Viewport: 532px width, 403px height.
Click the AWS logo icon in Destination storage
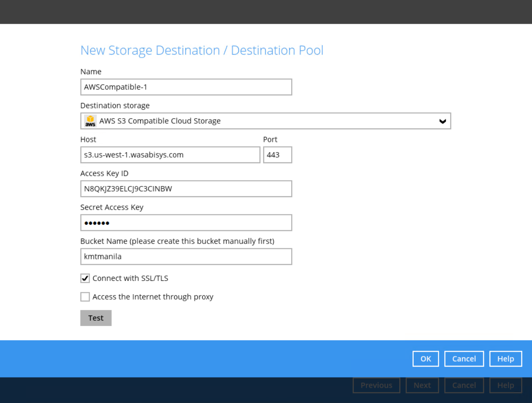point(90,121)
